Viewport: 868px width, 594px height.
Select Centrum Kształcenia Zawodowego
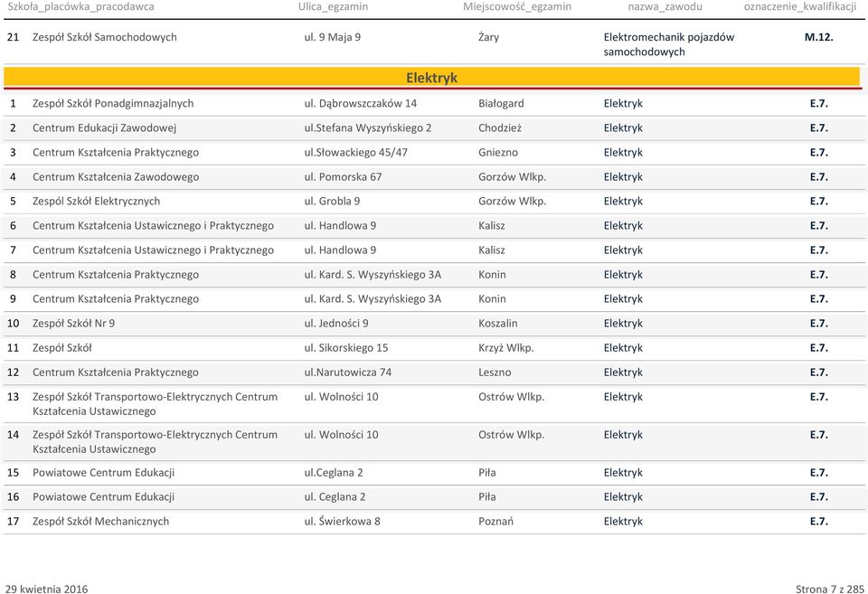(x=116, y=176)
